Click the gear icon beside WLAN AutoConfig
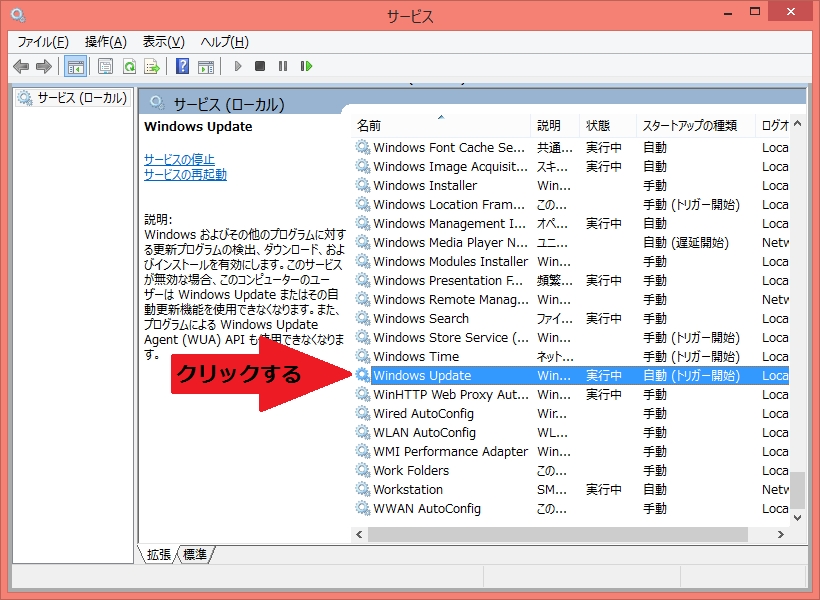 pos(362,432)
